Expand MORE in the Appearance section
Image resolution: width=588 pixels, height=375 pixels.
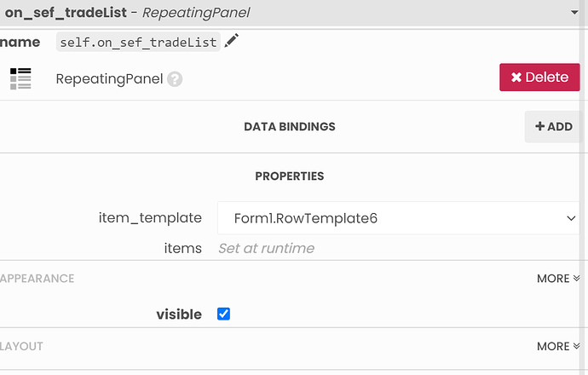(x=558, y=278)
